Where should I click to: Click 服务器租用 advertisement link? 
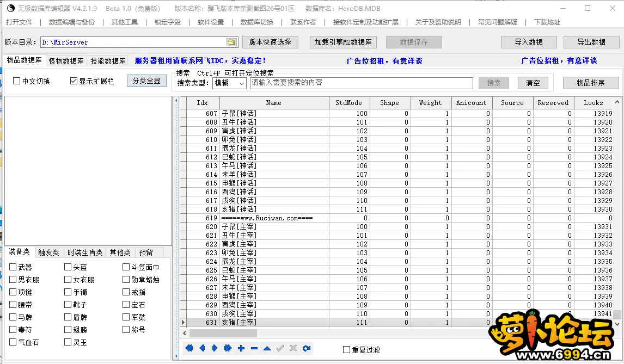pos(200,60)
